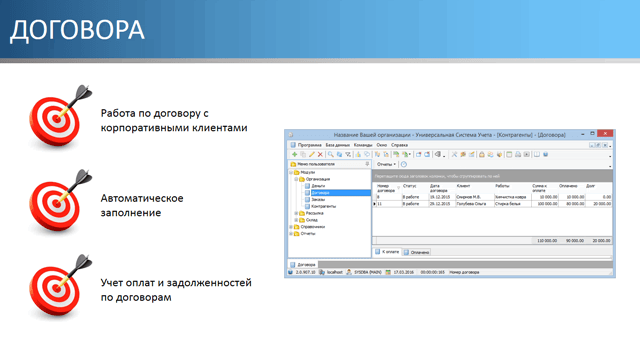The image size is (640, 360).
Task: Switch to the Оплачено tab
Action: point(417,252)
